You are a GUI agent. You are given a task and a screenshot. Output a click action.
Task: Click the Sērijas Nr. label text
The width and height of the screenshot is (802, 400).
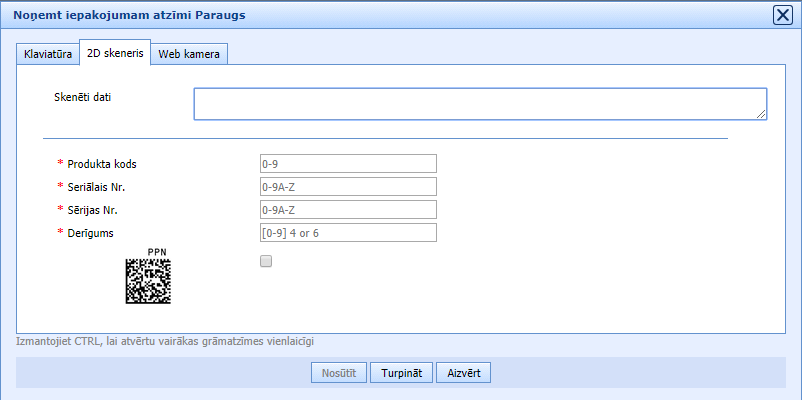point(100,210)
